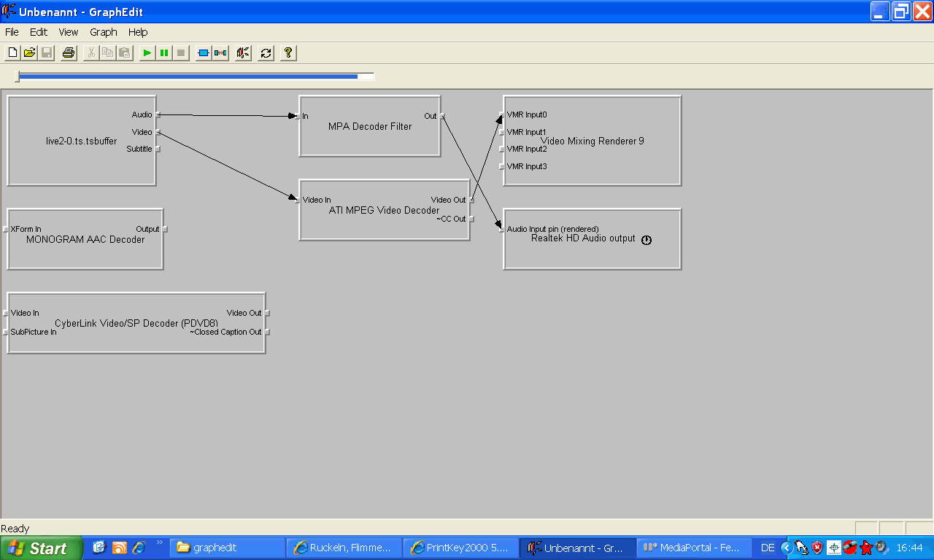Click the yellow question mark Help icon

288,52
